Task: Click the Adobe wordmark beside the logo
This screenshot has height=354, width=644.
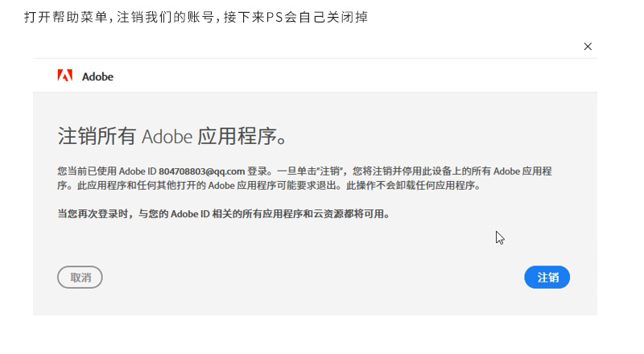Action: [x=97, y=76]
